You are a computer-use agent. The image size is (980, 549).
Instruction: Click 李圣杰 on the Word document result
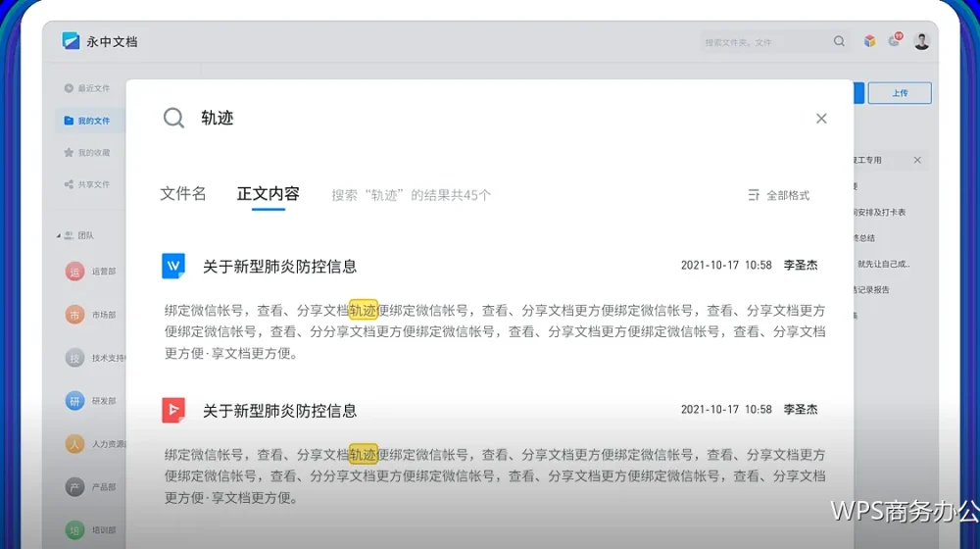pyautogui.click(x=801, y=265)
